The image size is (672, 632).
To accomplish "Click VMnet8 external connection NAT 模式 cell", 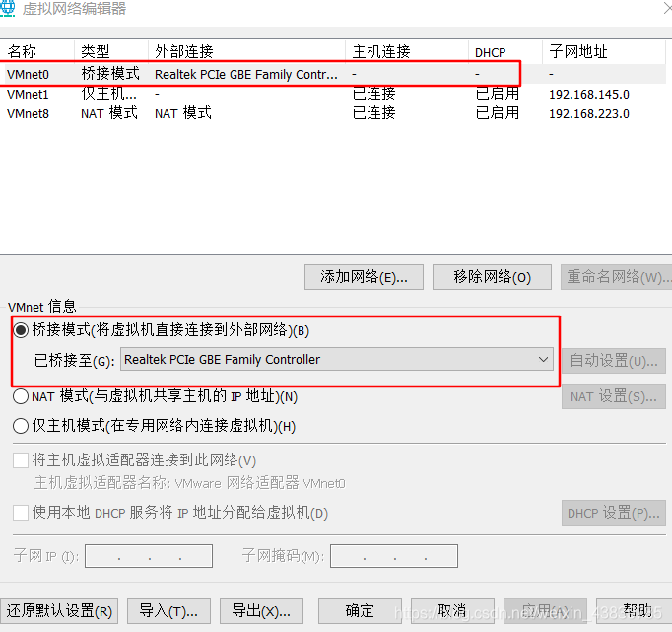I will [183, 113].
